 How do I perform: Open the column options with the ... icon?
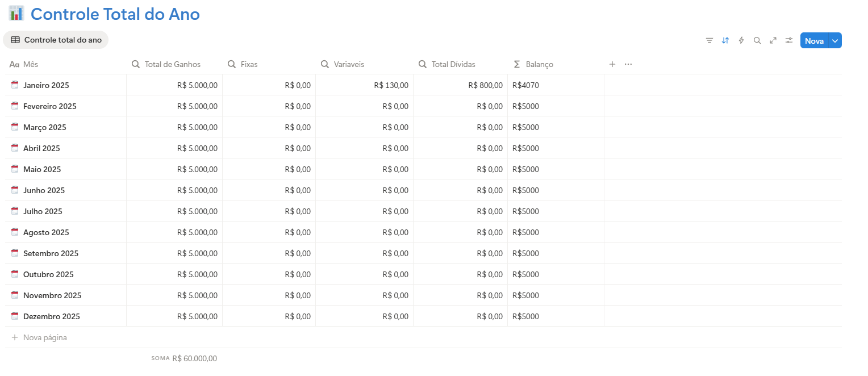tap(628, 64)
